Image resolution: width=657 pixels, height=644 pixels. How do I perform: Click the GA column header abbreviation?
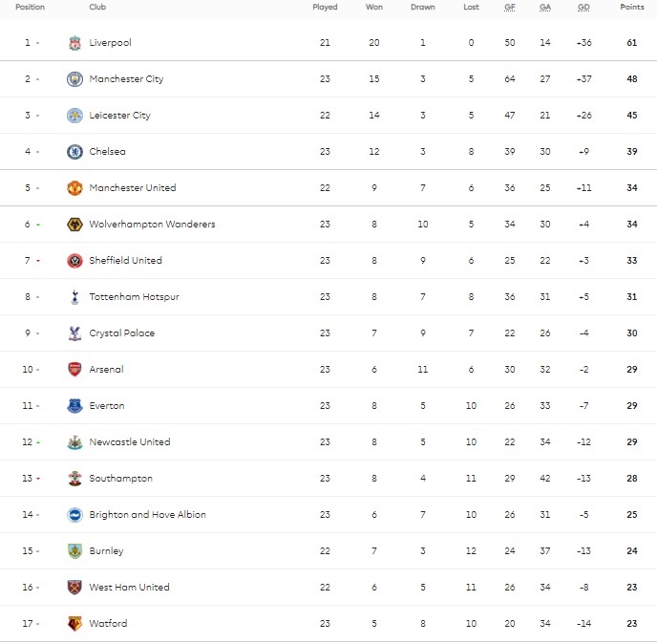(544, 7)
